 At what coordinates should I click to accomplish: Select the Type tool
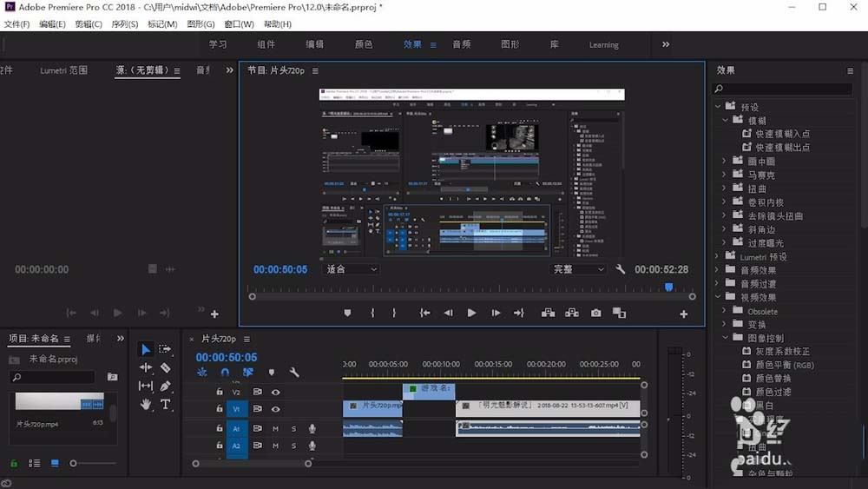tap(165, 404)
